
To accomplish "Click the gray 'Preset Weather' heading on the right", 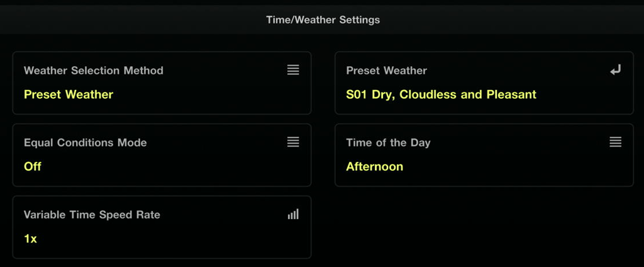I will point(386,71).
